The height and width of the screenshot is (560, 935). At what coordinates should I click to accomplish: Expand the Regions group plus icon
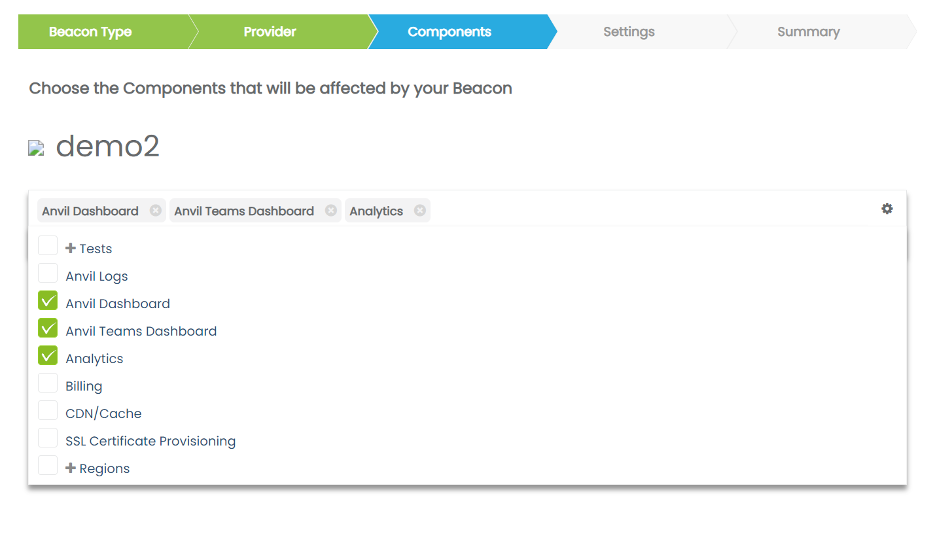[x=71, y=468]
